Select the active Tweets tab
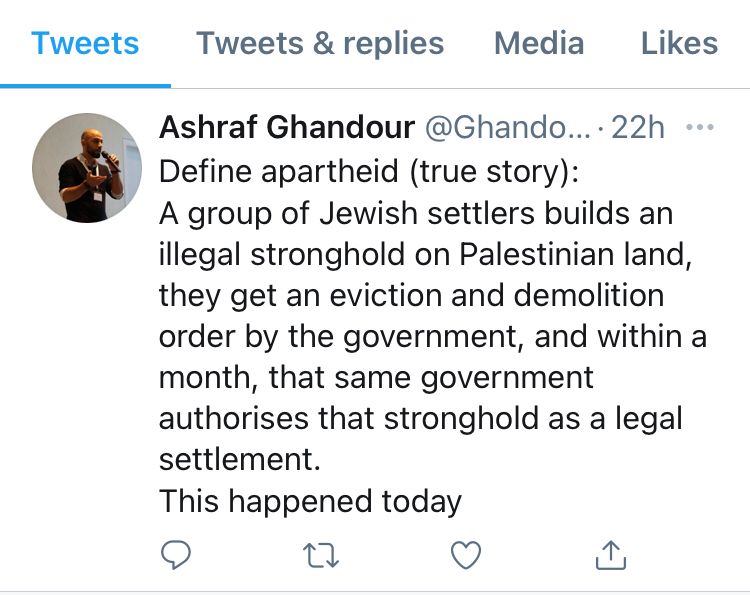The image size is (750, 595). pos(85,44)
